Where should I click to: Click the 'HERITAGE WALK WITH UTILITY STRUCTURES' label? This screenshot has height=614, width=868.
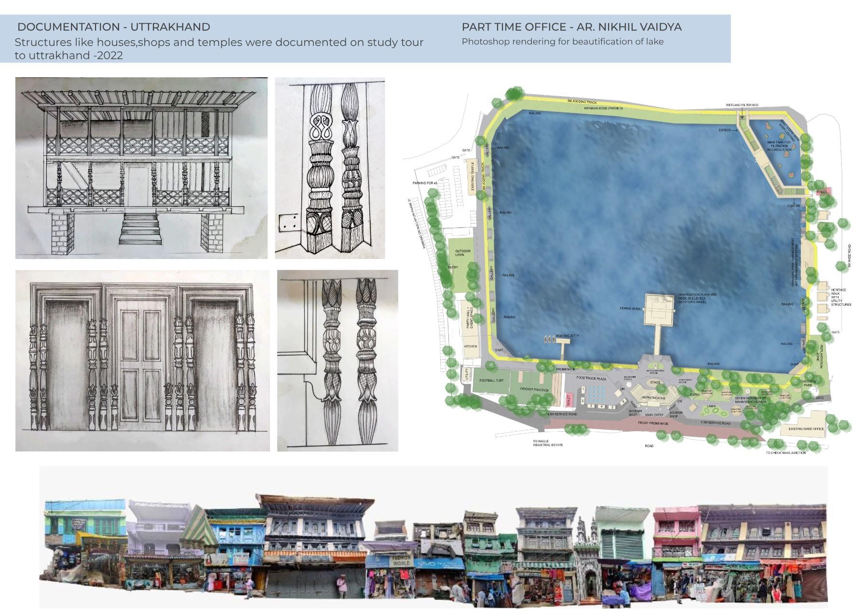tap(840, 297)
